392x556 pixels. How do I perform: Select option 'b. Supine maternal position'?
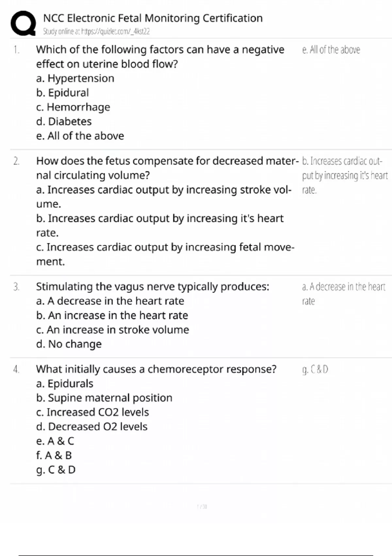[x=104, y=398]
